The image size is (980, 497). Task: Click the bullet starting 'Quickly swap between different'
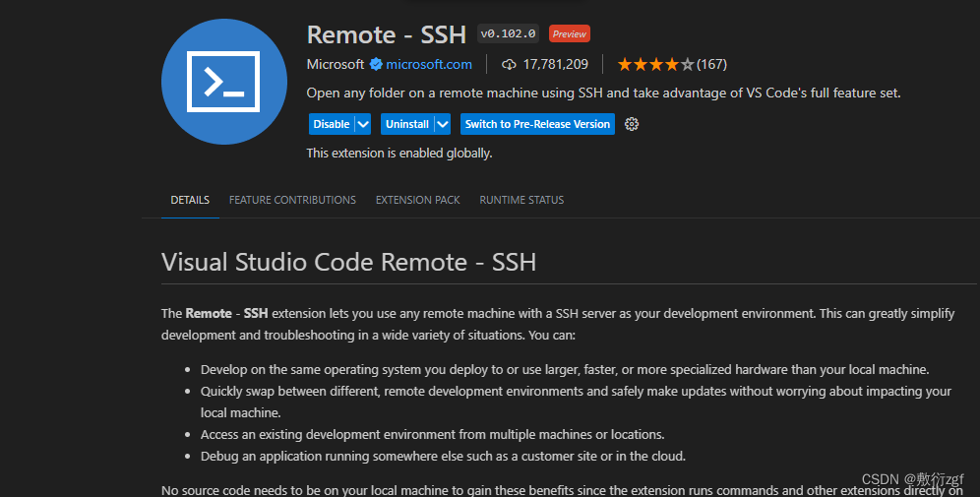(576, 402)
